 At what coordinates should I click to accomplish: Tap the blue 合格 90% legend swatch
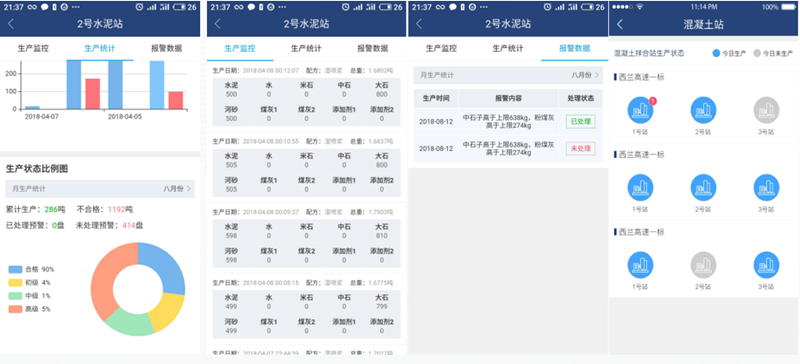(15, 269)
